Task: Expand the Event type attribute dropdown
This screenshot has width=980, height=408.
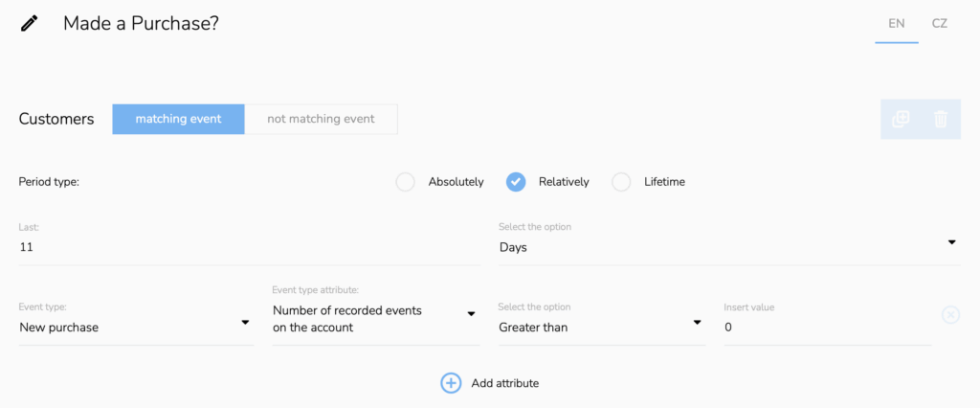Action: [375, 319]
